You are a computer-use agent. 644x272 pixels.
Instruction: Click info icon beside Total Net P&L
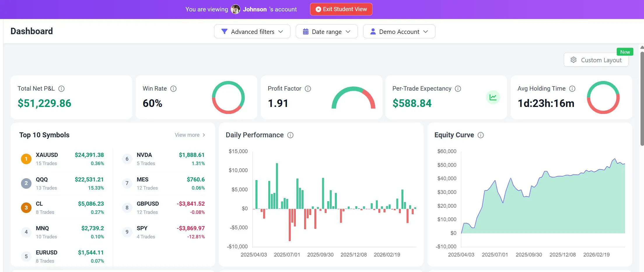61,89
